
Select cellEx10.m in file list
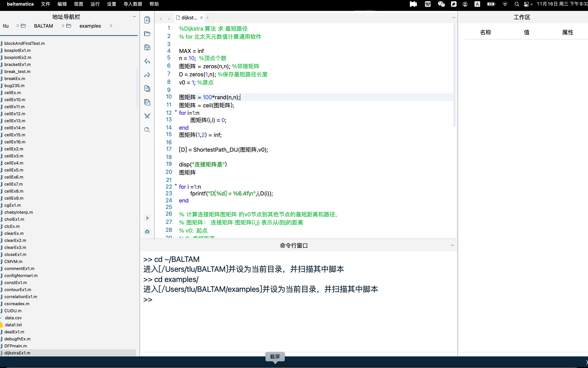pyautogui.click(x=15, y=100)
